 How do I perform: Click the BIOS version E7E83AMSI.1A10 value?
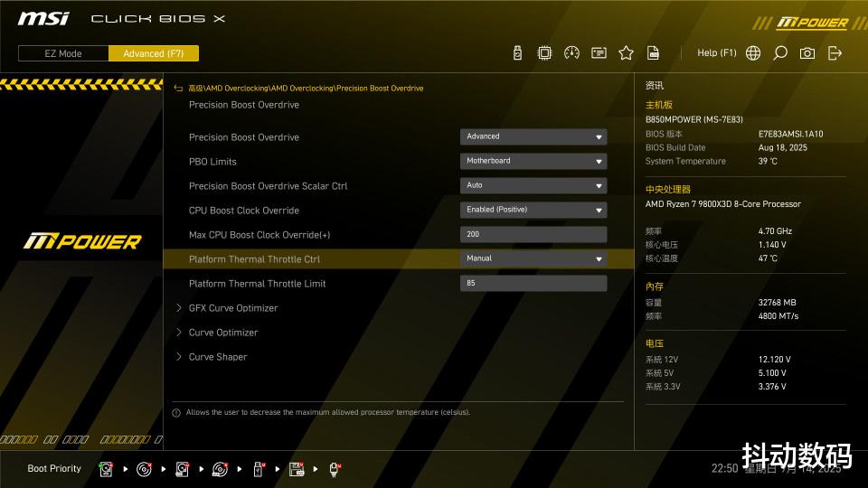(x=790, y=134)
